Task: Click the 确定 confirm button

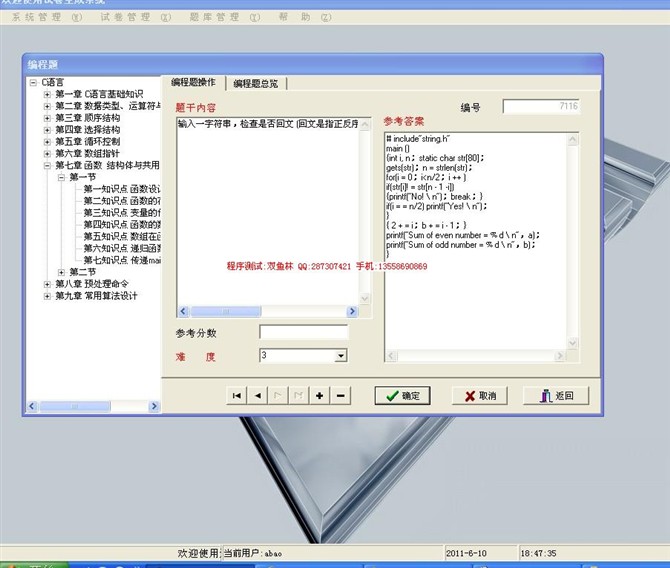Action: click(x=402, y=396)
